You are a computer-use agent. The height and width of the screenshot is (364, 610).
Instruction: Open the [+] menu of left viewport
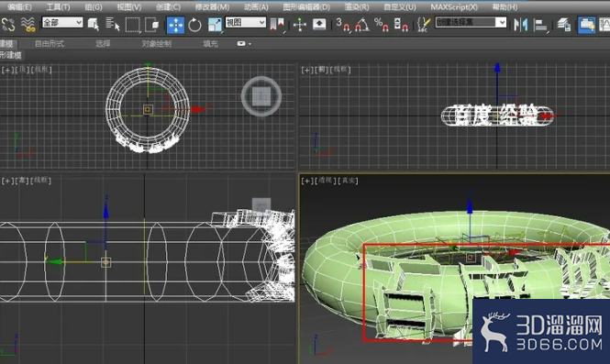7,181
